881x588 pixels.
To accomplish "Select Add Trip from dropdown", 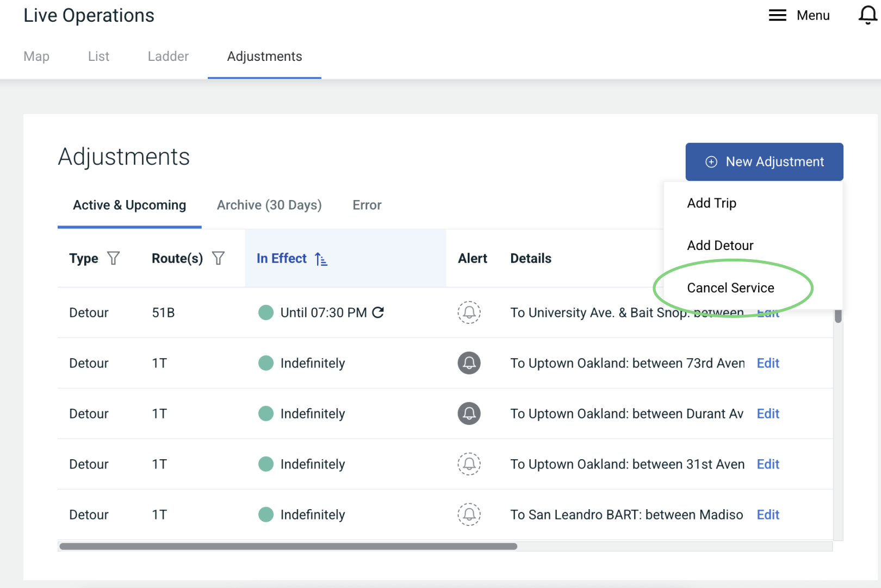I will click(x=711, y=203).
